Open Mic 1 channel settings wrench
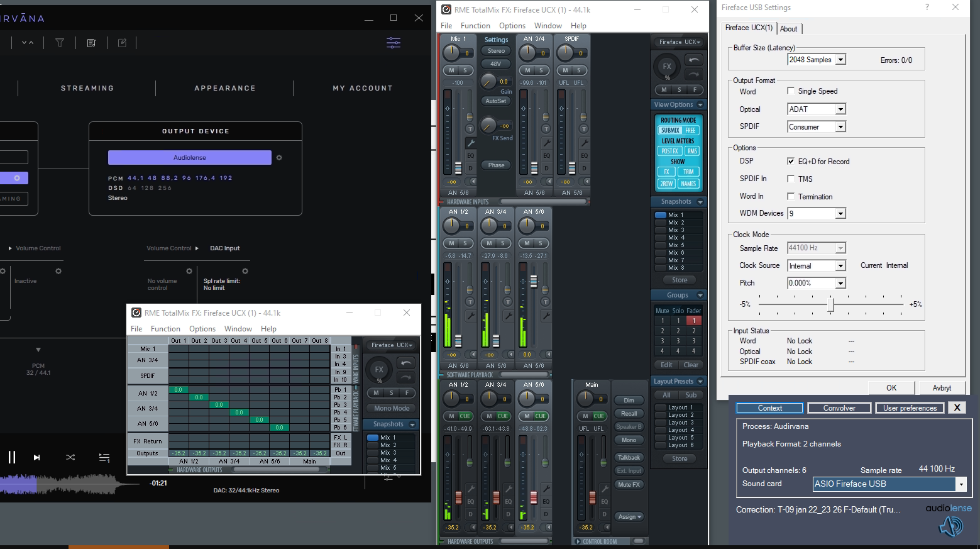The height and width of the screenshot is (549, 980). (x=470, y=143)
